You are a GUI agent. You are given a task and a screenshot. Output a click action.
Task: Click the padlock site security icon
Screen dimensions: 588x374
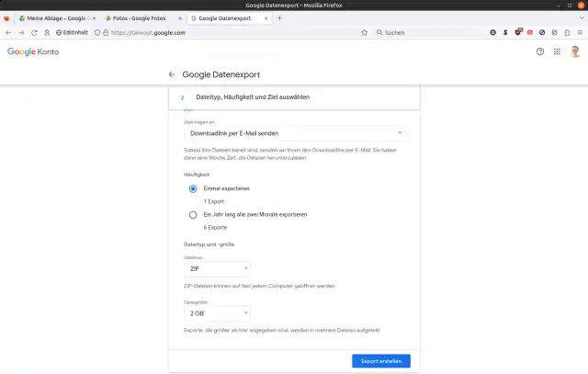click(106, 33)
